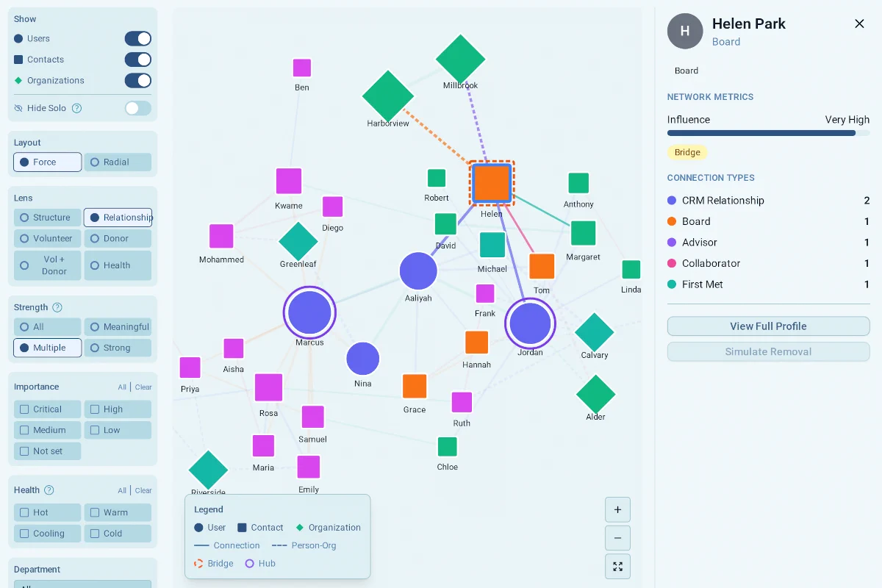Select the Marcus hub node

pyautogui.click(x=309, y=312)
